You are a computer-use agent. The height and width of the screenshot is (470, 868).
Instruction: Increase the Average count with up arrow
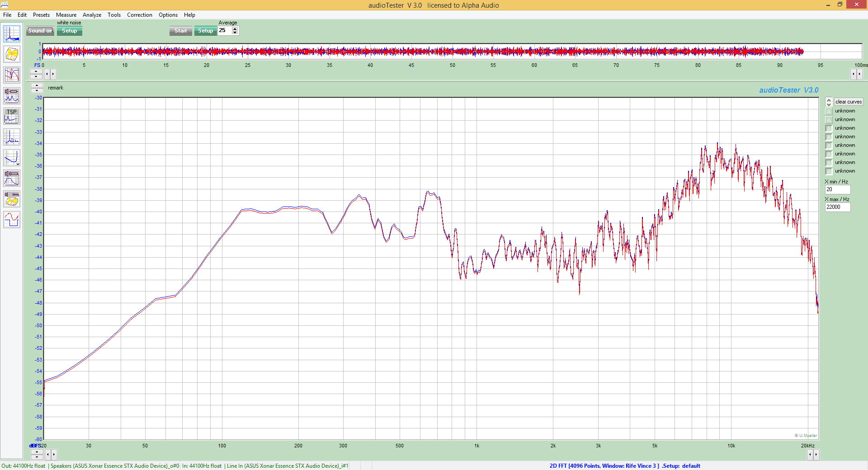(235, 29)
